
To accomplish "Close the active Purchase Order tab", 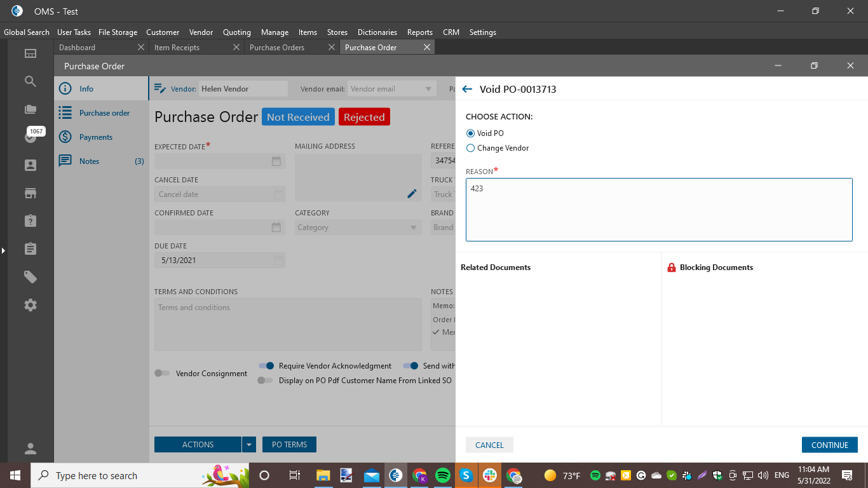I will click(427, 47).
